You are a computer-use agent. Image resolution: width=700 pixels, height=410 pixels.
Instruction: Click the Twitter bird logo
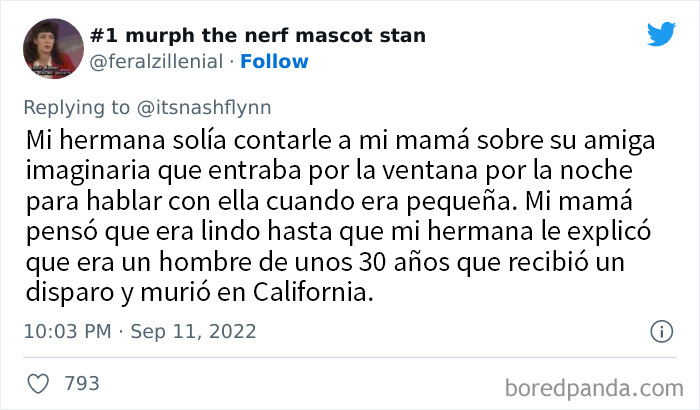[661, 34]
